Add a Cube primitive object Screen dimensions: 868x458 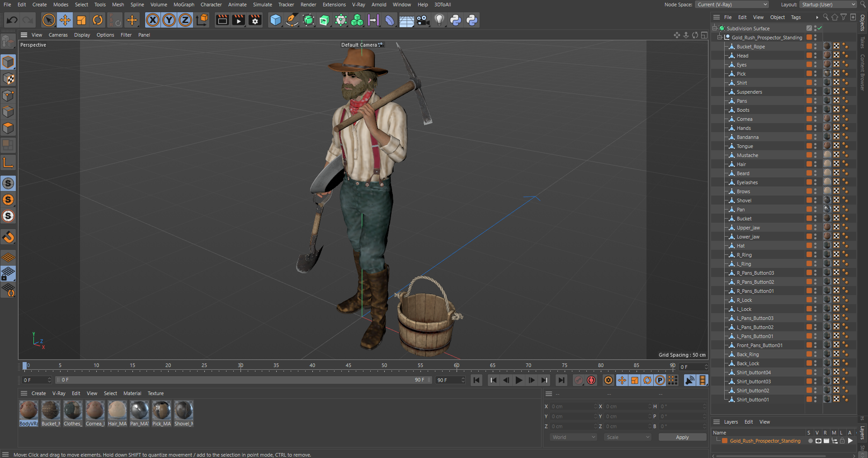pos(275,20)
